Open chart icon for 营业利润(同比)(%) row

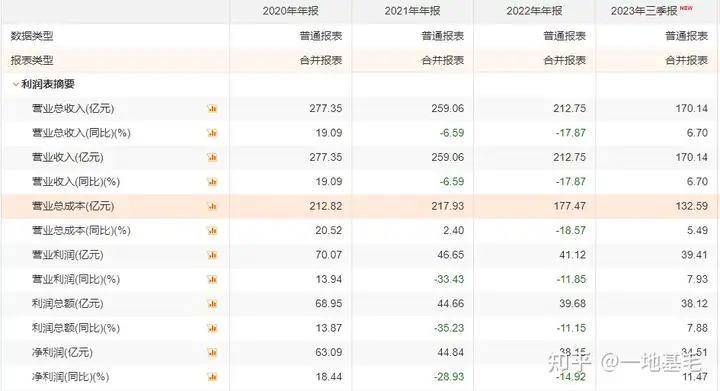click(212, 279)
